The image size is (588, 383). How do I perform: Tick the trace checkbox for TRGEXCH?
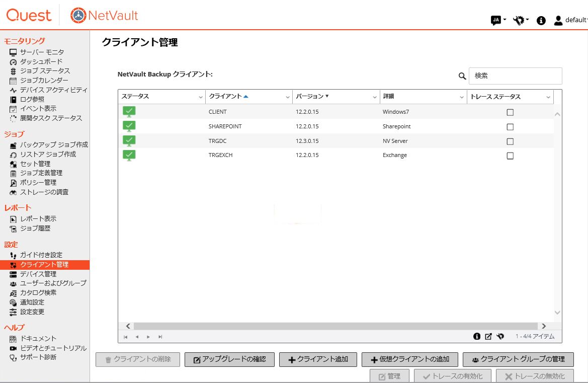click(510, 156)
